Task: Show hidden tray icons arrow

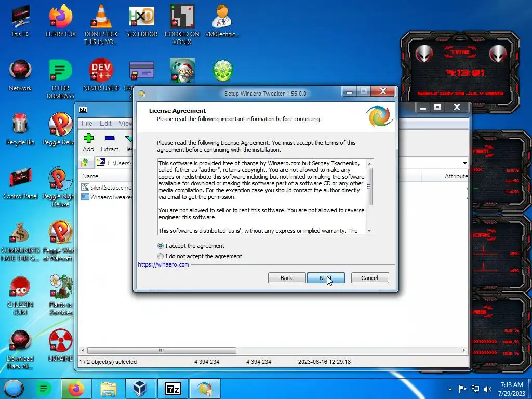Action: 450,389
